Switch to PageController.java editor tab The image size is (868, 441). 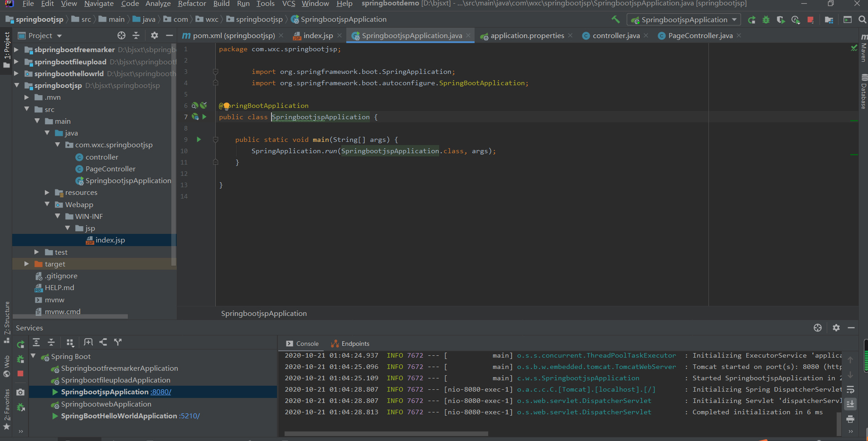[700, 35]
